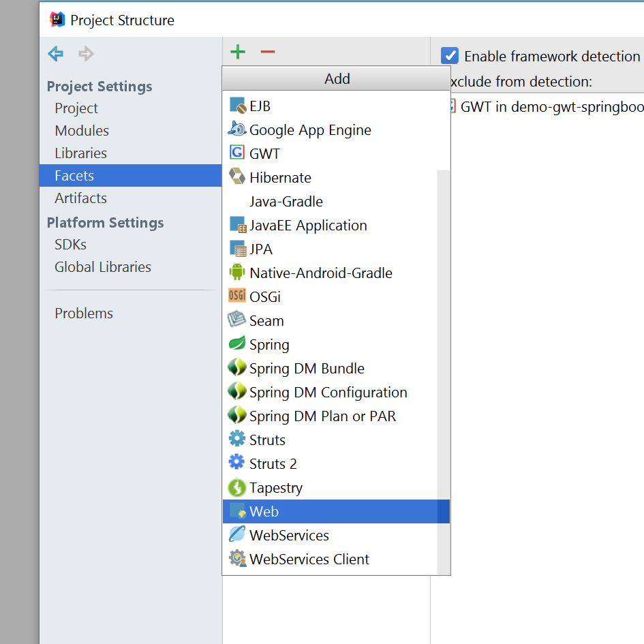Open Global Libraries page

[131, 267]
